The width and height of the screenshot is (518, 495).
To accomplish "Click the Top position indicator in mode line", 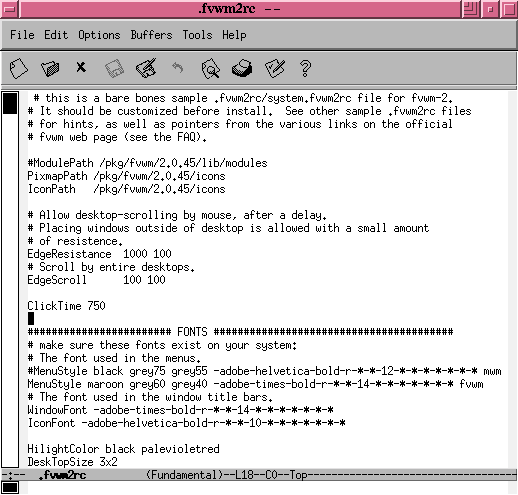I will coord(298,475).
